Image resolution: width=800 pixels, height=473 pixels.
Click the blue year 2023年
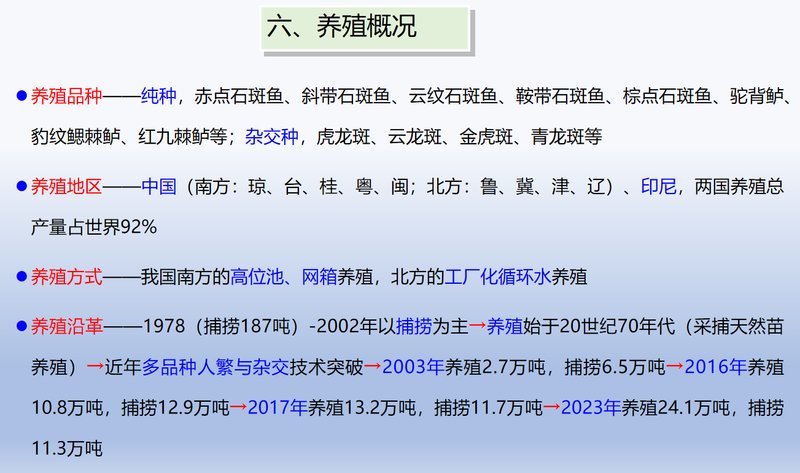[590, 408]
